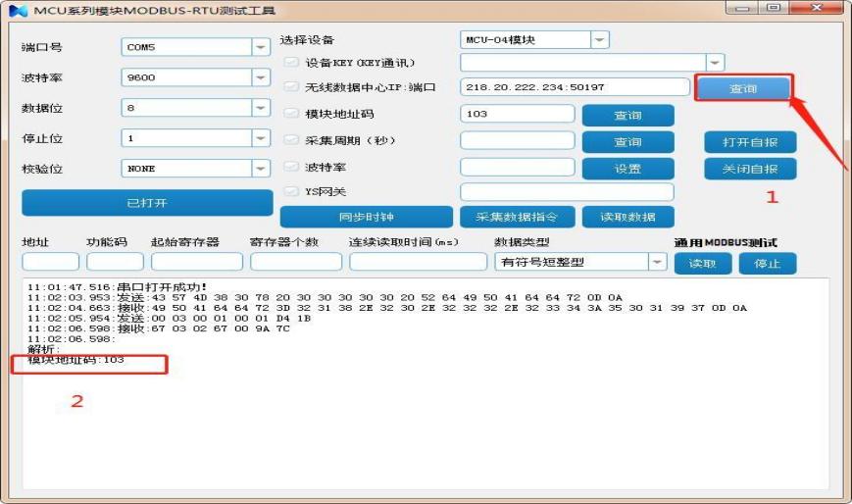Click the 停止 button in MODBUS test
This screenshot has height=504, width=852.
pyautogui.click(x=767, y=264)
